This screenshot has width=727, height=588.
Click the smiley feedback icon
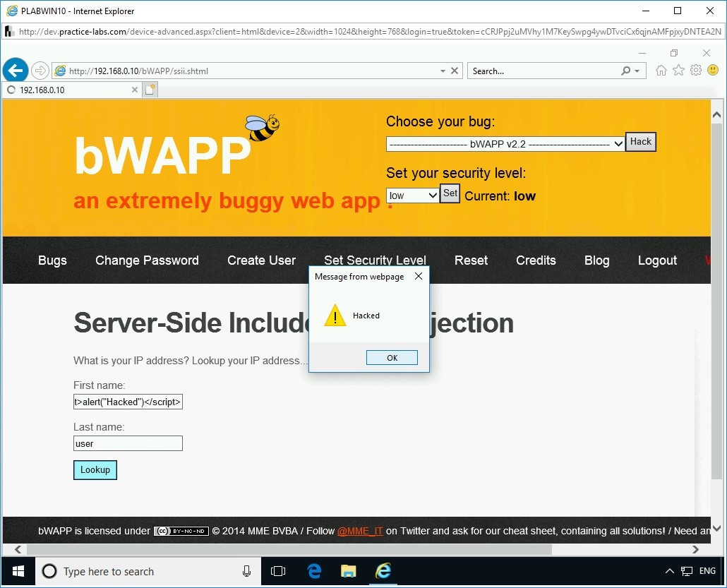tap(713, 70)
